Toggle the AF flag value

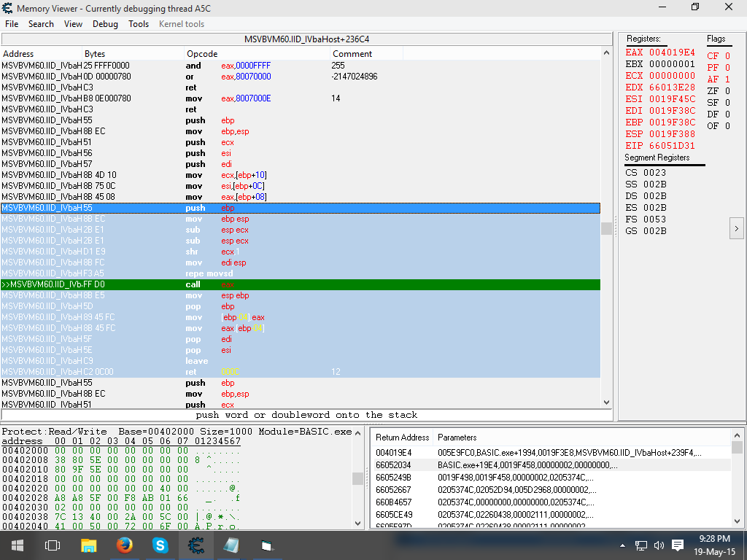[727, 79]
